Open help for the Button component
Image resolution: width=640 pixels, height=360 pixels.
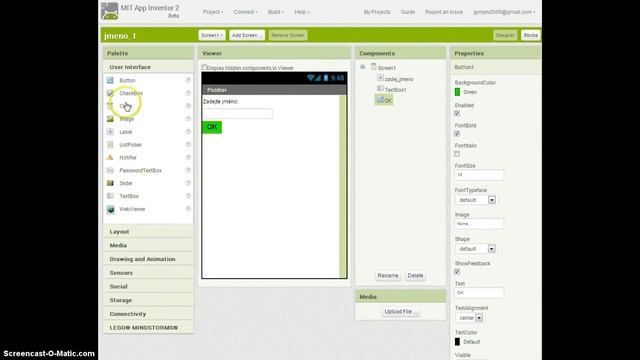[188, 80]
